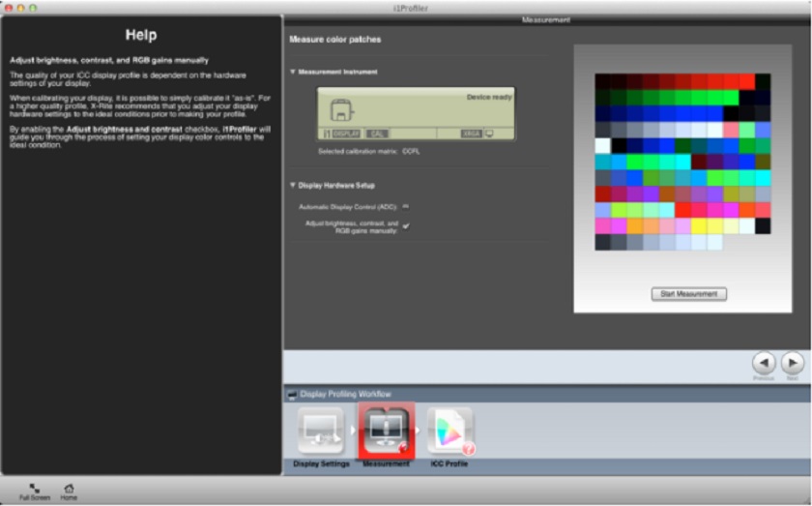Screen dimensions: 812x506
Task: Return to Home screen
Action: [69, 490]
